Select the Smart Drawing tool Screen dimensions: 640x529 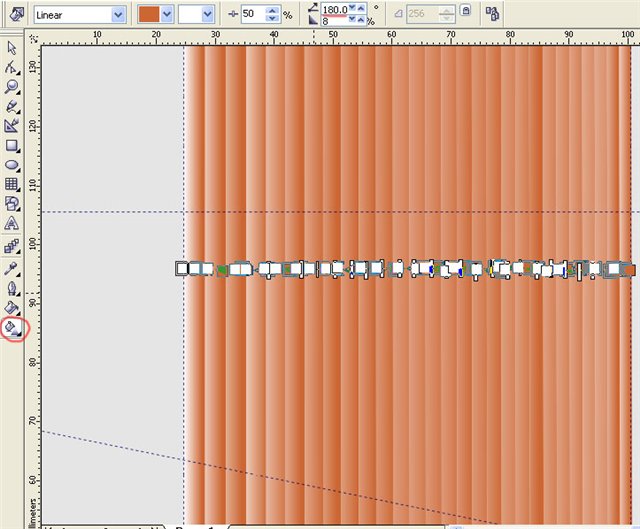point(12,125)
